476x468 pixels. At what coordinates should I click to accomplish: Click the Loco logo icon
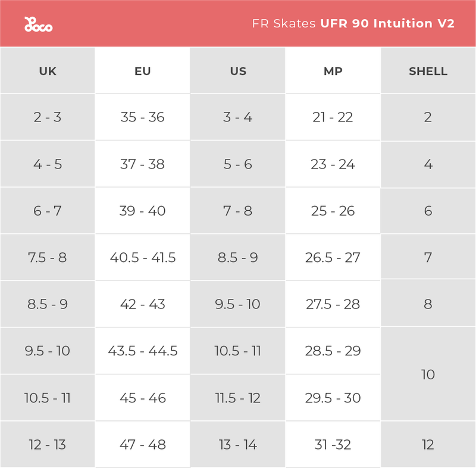39,24
